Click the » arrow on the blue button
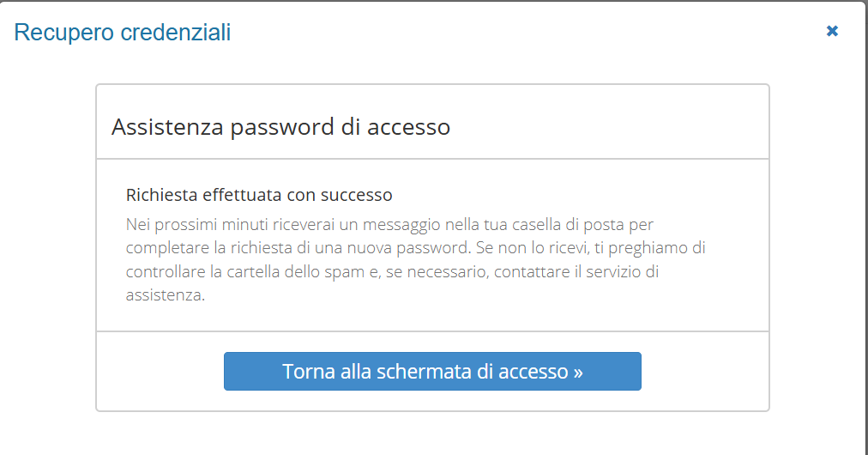 click(577, 372)
